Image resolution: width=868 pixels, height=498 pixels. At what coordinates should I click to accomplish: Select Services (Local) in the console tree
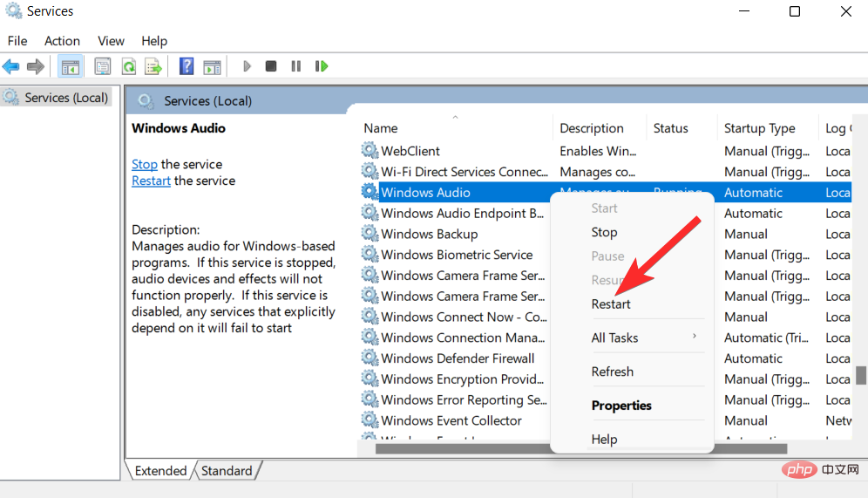(65, 98)
